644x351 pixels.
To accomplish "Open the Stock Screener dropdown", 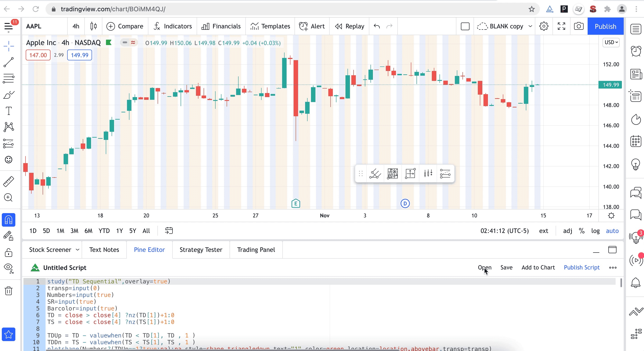I will pos(77,250).
